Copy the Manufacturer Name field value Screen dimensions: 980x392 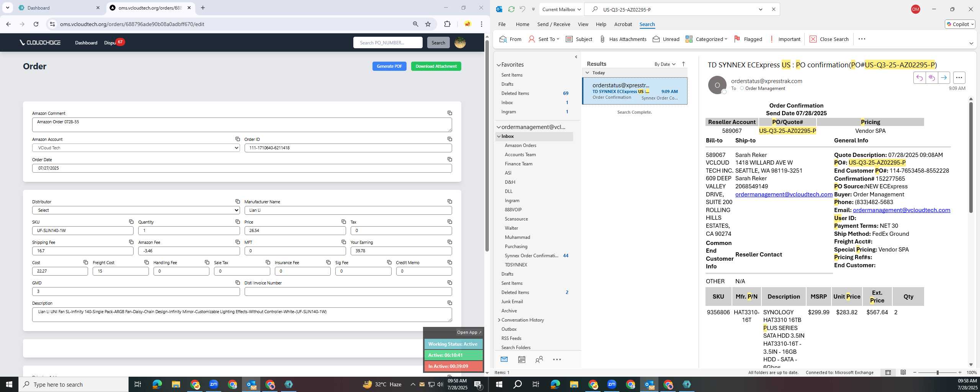pyautogui.click(x=450, y=201)
